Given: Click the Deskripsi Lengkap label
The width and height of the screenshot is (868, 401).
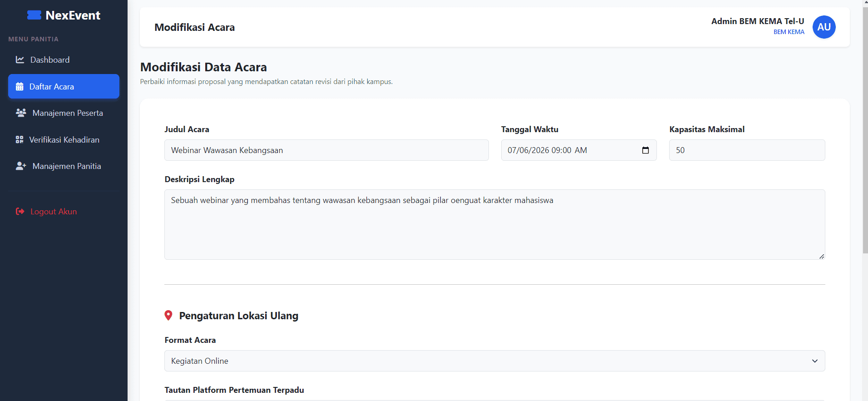Looking at the screenshot, I should click(200, 179).
